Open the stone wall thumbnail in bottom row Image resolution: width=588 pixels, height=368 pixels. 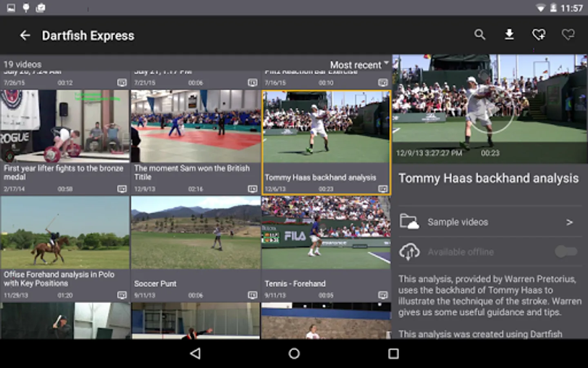coord(326,321)
